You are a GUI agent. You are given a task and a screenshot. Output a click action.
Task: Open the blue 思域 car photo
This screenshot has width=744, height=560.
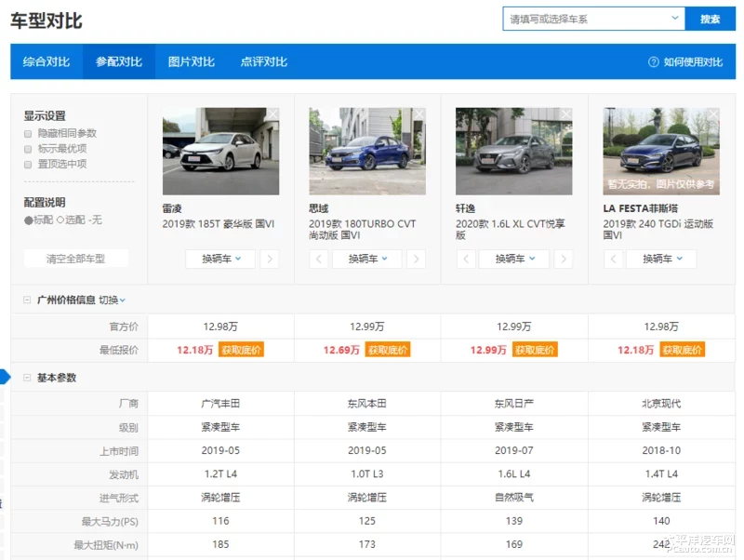(x=367, y=151)
